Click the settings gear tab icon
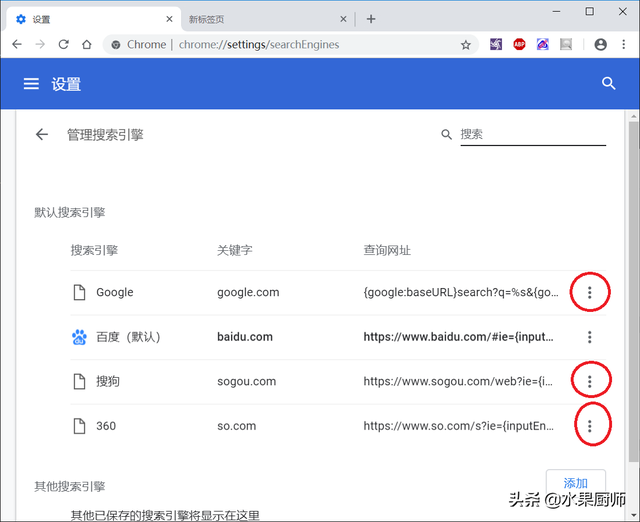The height and width of the screenshot is (522, 640). (20, 19)
